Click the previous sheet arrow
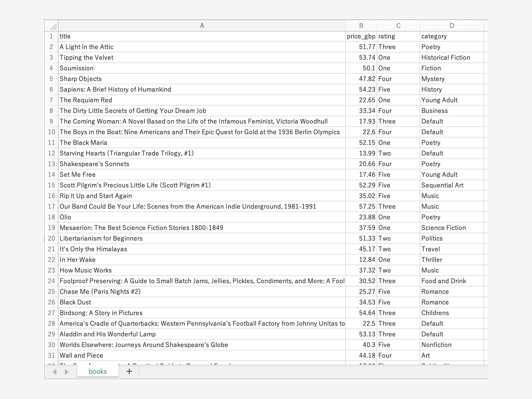This screenshot has height=399, width=532. pos(55,372)
